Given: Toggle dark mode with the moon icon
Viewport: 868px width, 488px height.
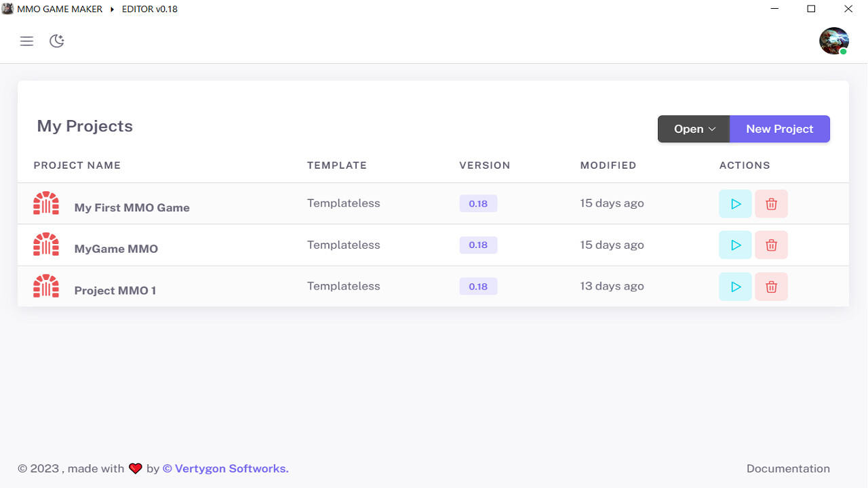Looking at the screenshot, I should [x=57, y=41].
